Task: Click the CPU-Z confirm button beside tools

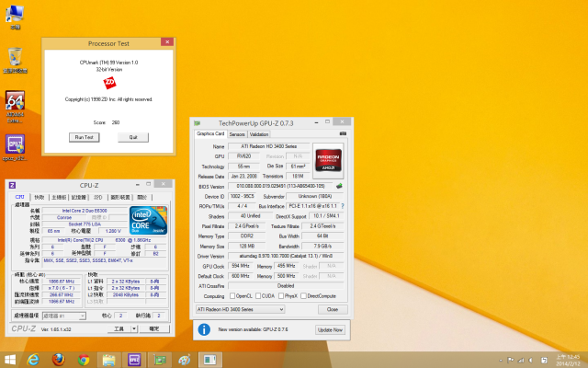Action: pos(154,329)
